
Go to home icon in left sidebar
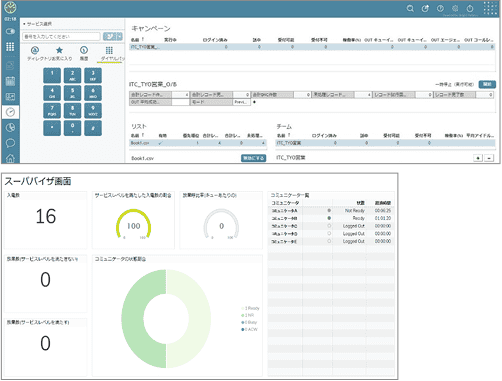tap(10, 158)
